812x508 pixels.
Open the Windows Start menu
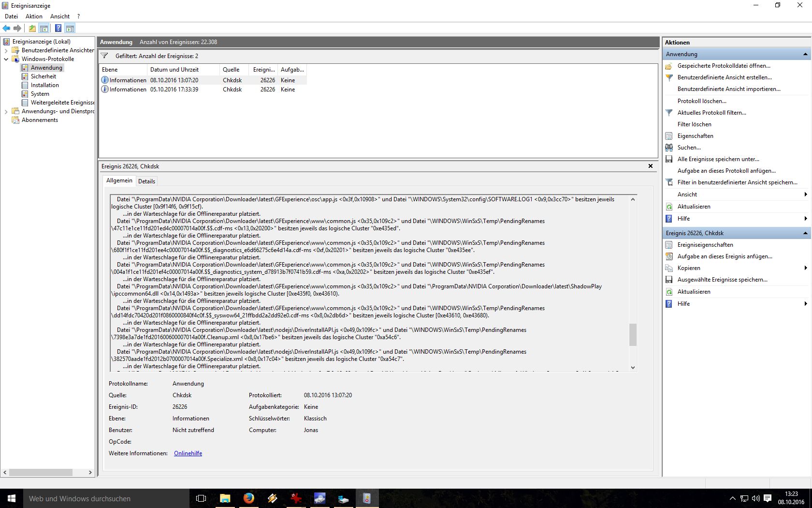[12, 498]
